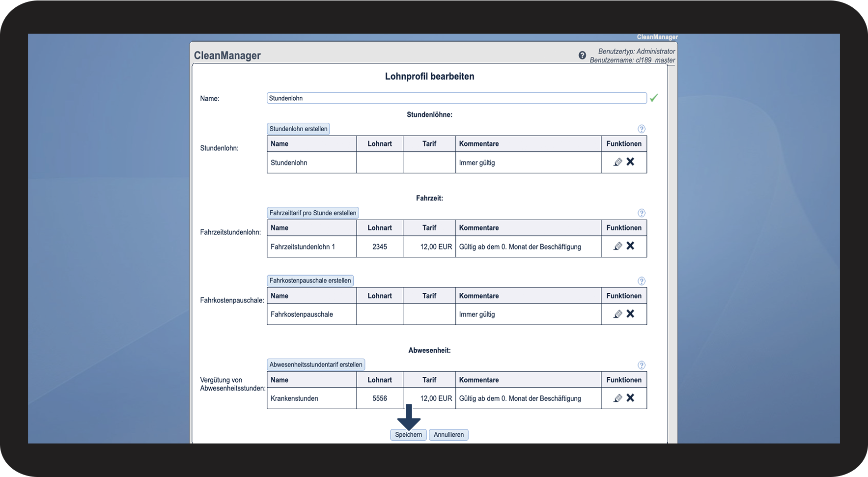Click Fahrzeittarif pro Stunde erstellen
Viewport: 868px width, 477px height.
[x=312, y=213]
